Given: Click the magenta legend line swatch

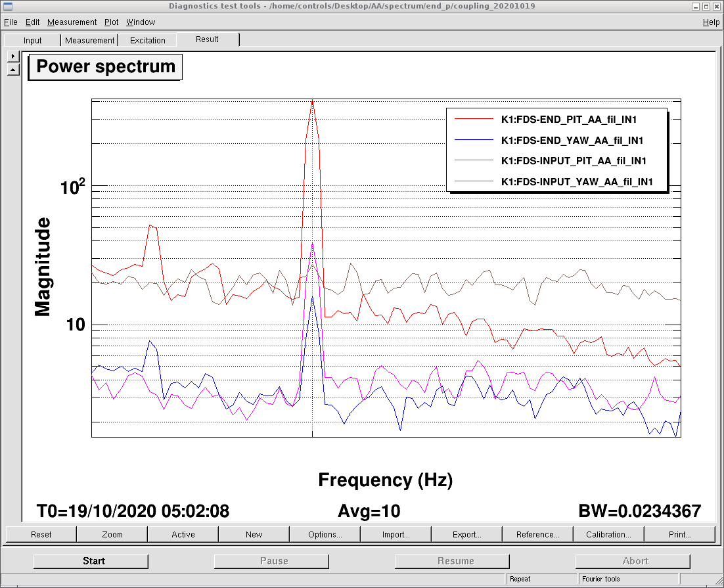Looking at the screenshot, I should pyautogui.click(x=474, y=181).
